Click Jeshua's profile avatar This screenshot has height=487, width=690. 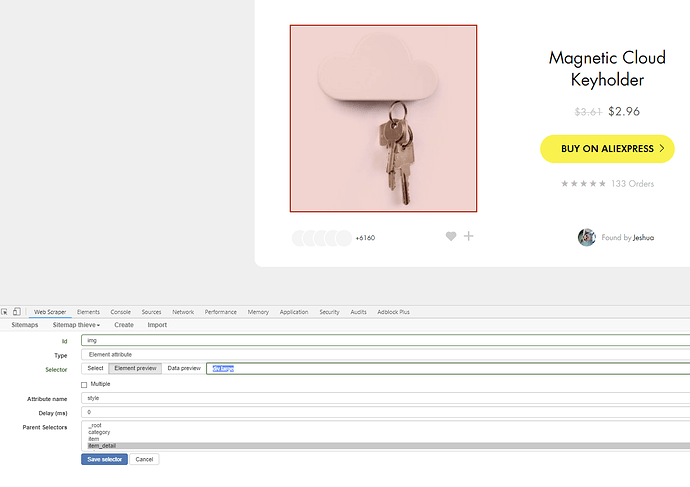pos(587,237)
